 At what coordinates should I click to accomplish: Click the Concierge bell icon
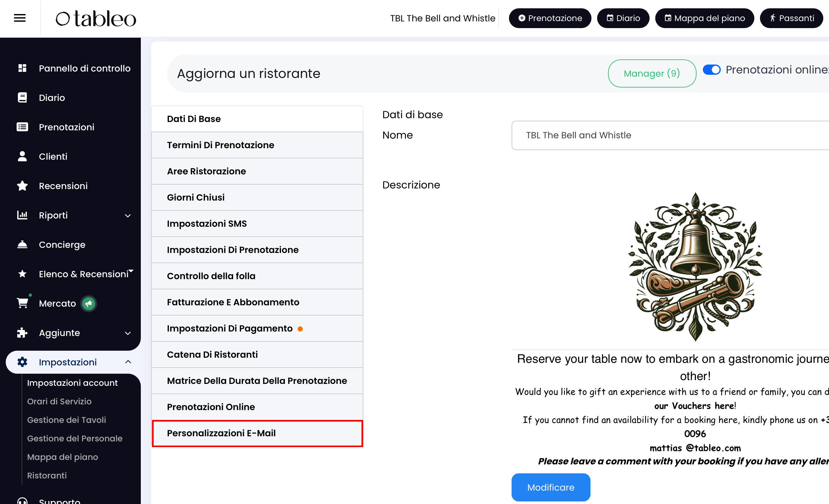pyautogui.click(x=22, y=245)
